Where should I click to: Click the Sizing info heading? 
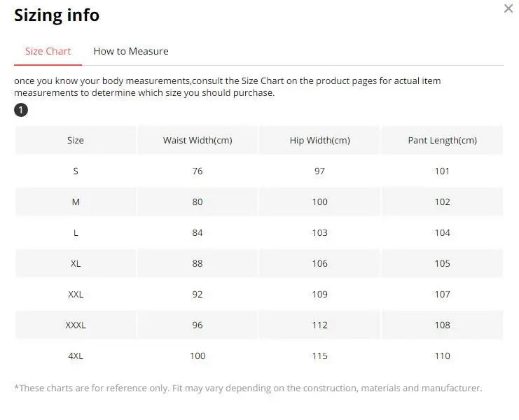coord(57,15)
